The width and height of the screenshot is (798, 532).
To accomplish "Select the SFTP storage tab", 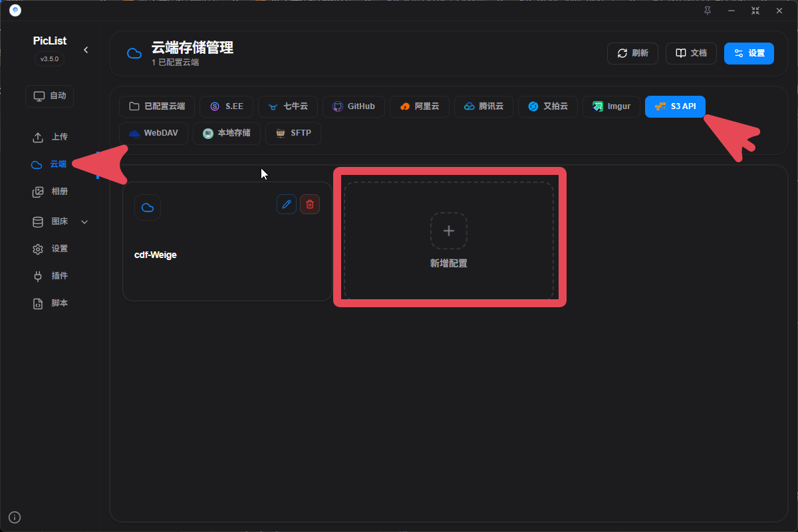I will click(293, 133).
